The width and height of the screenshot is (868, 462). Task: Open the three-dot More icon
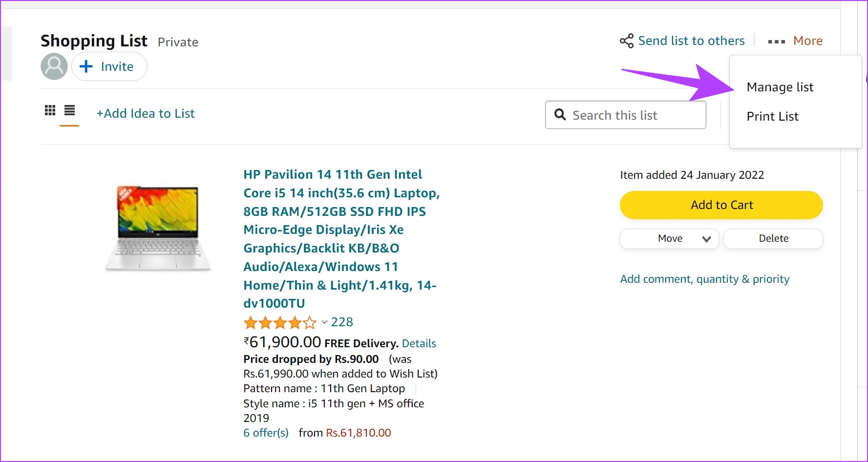click(776, 42)
